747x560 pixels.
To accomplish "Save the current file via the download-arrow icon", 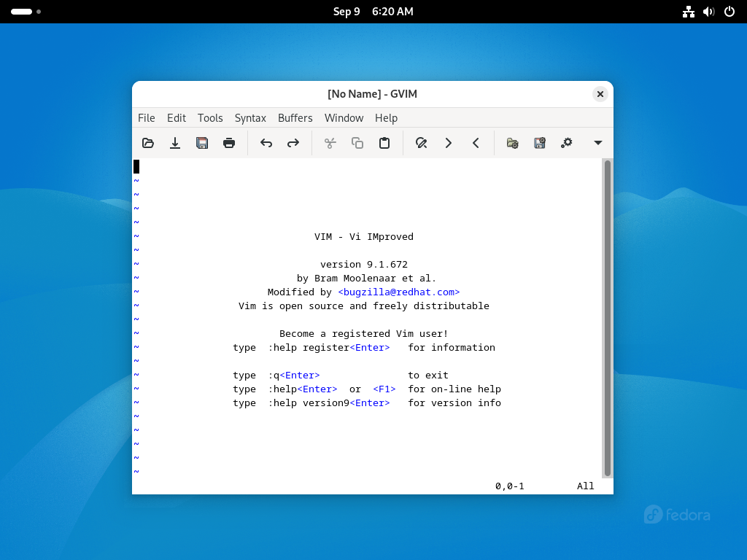I will [175, 143].
